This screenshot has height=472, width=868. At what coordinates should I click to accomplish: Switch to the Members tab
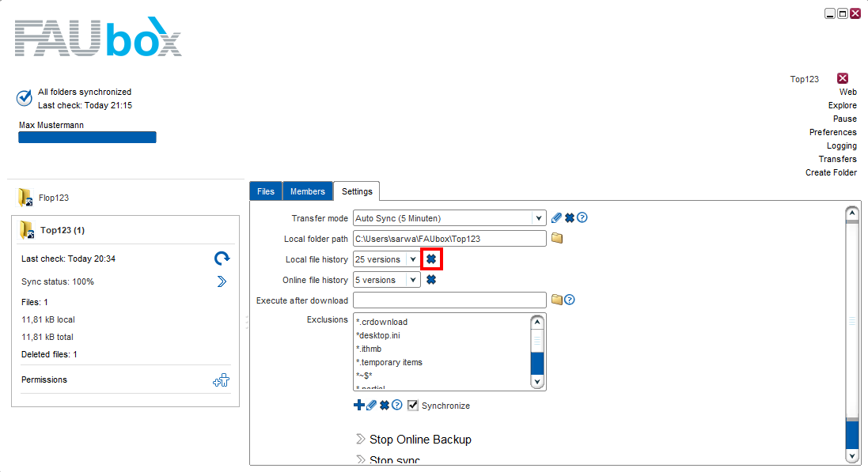[x=308, y=191]
